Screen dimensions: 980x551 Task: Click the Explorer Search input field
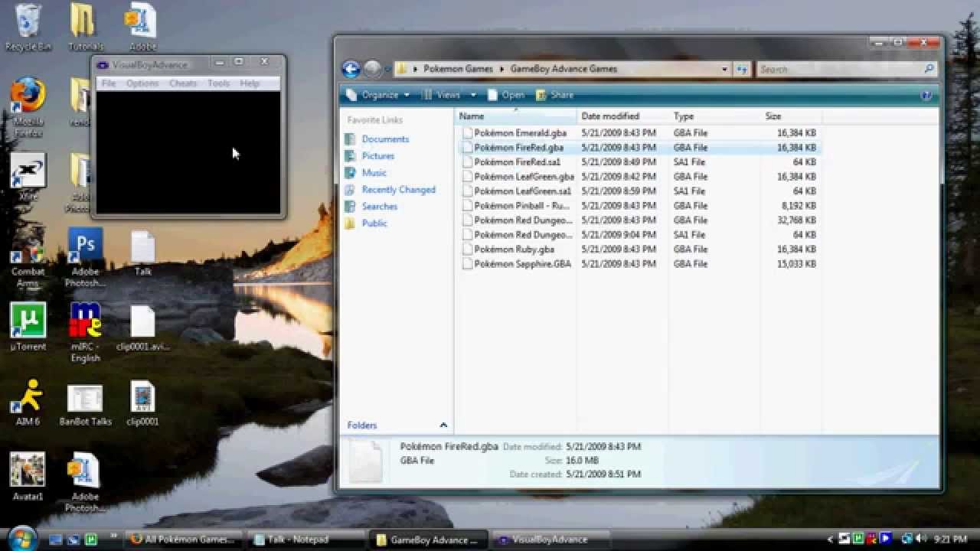tap(840, 69)
